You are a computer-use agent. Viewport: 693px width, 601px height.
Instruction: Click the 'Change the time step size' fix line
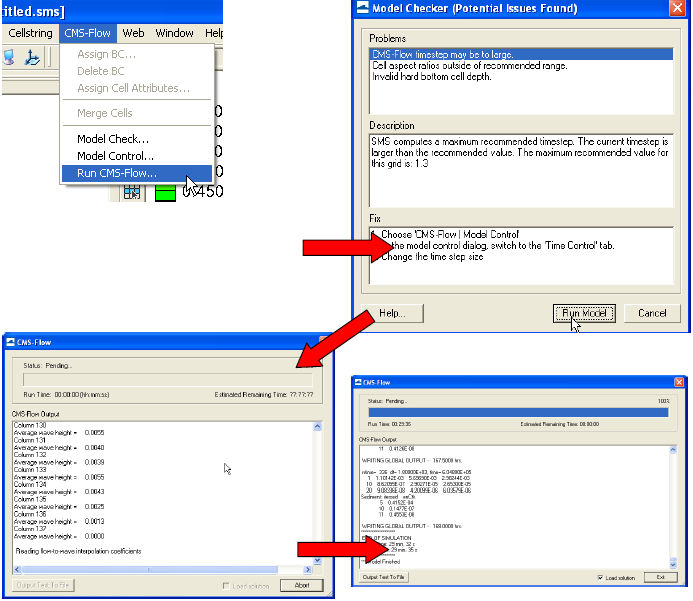pos(432,257)
